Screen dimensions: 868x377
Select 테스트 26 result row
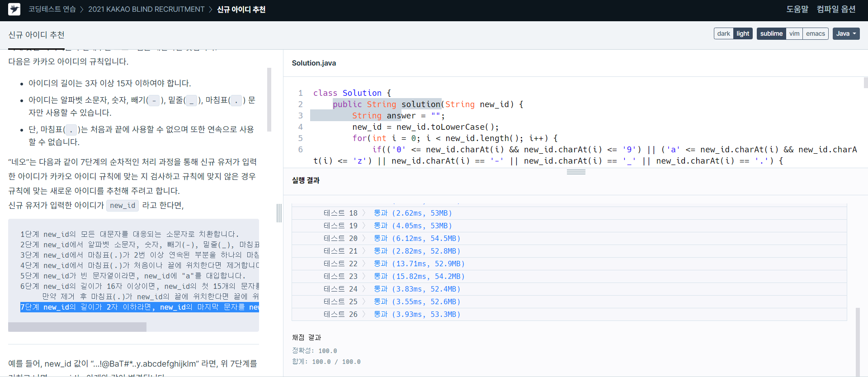[x=569, y=314]
